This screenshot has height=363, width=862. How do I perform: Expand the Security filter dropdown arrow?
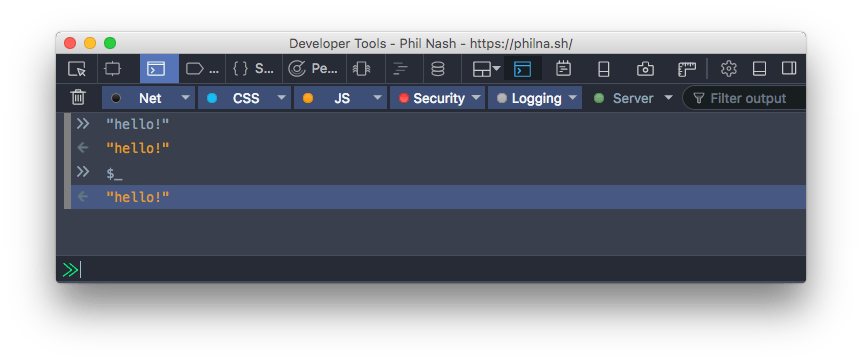[476, 98]
